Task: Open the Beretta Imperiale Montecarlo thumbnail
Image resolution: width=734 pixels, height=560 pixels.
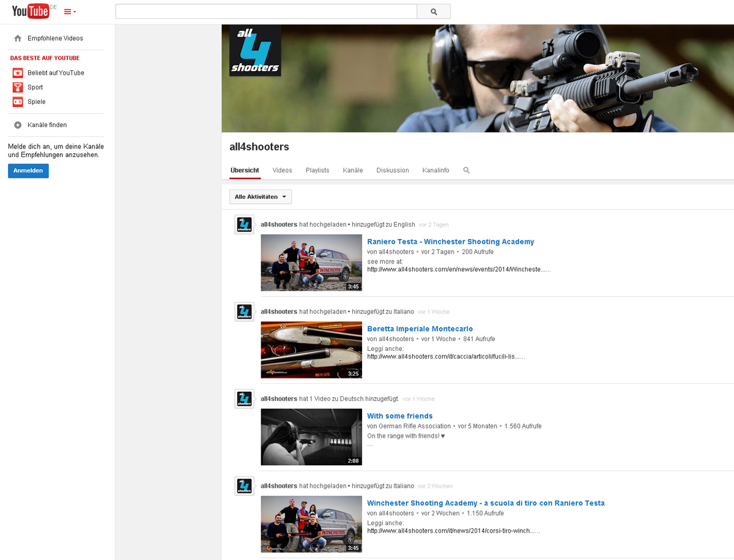Action: [311, 350]
